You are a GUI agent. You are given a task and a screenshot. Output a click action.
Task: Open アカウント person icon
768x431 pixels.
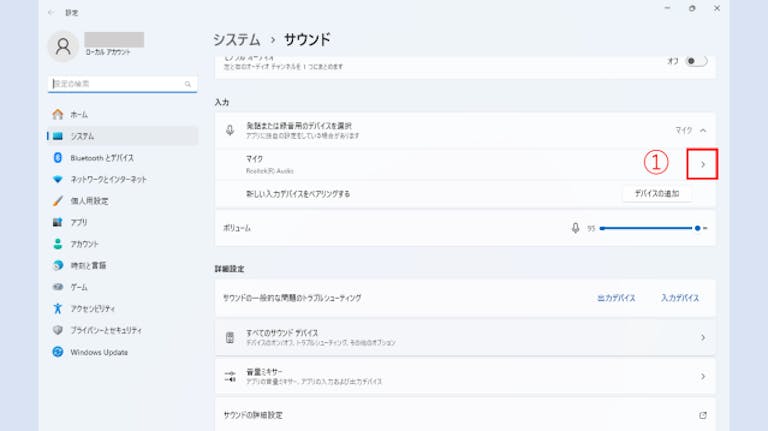[58, 244]
